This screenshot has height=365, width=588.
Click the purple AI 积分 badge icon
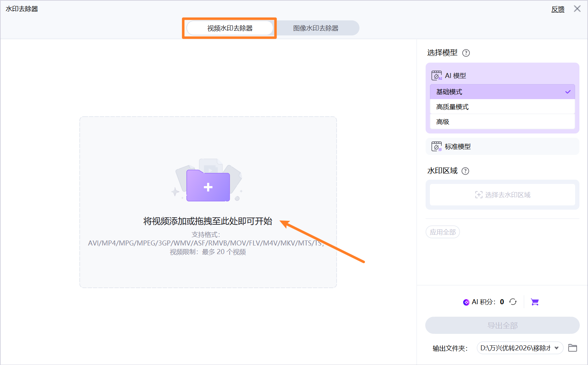pos(466,302)
